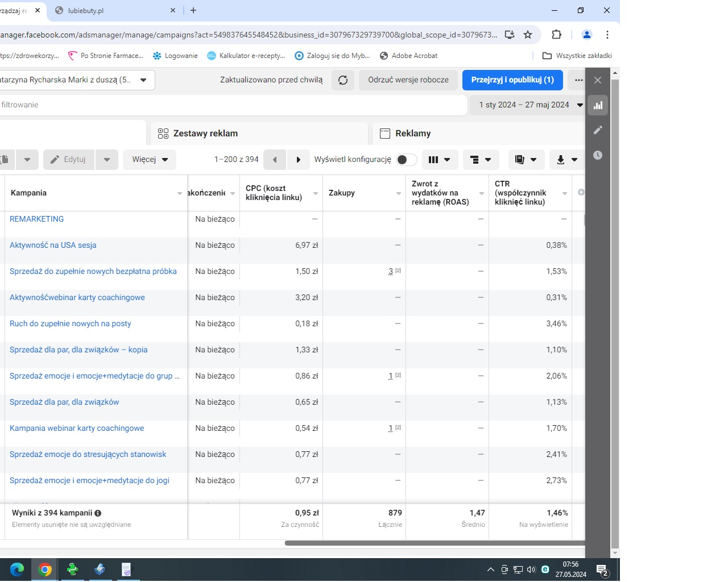
Task: Open CTR column header dropdown arrow
Action: [565, 193]
